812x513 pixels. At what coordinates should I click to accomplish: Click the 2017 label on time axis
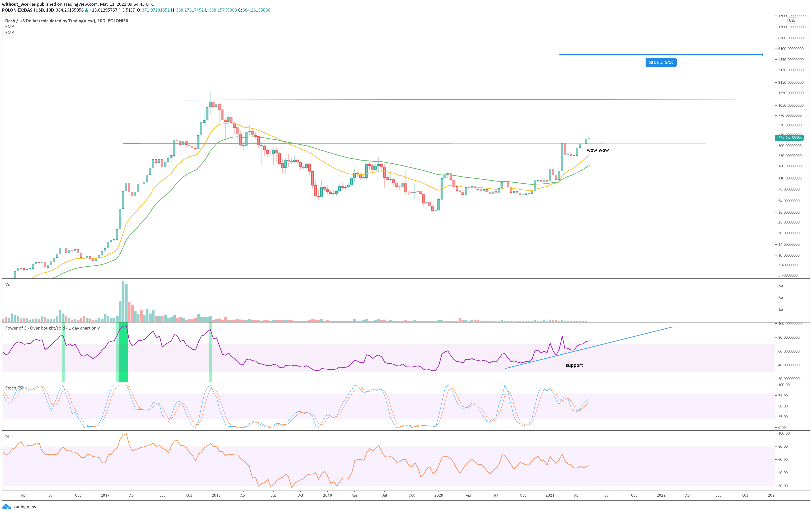(x=105, y=495)
